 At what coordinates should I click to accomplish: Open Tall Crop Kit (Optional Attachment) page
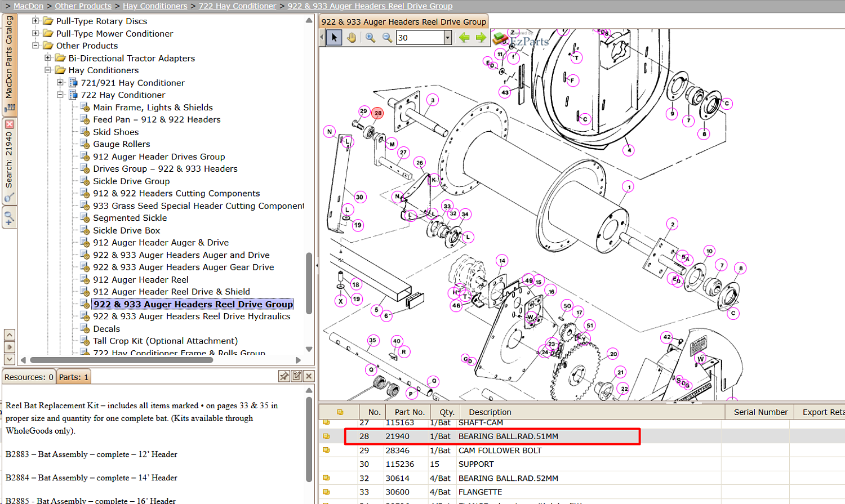point(166,341)
